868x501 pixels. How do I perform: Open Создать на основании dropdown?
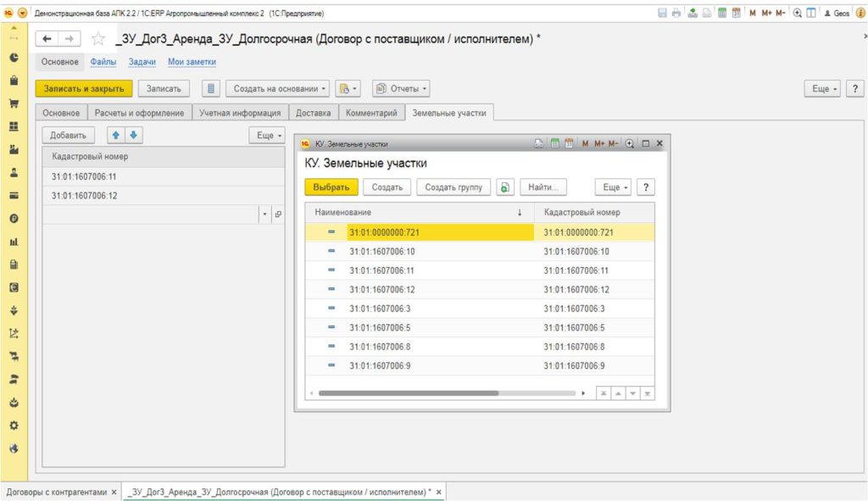coord(277,88)
